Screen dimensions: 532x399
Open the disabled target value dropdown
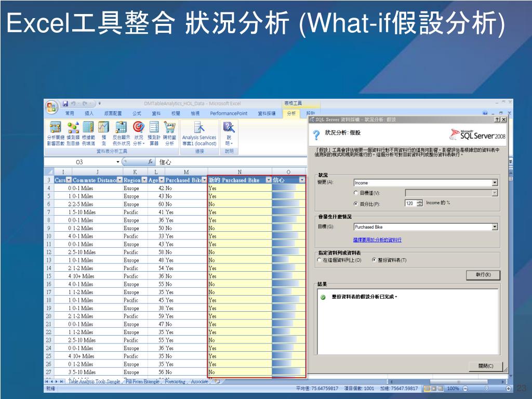(x=495, y=193)
